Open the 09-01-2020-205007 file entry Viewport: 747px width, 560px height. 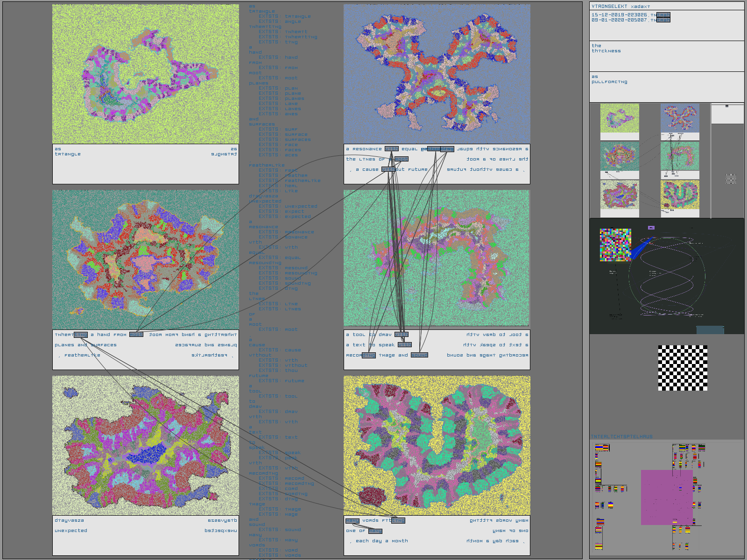click(630, 20)
